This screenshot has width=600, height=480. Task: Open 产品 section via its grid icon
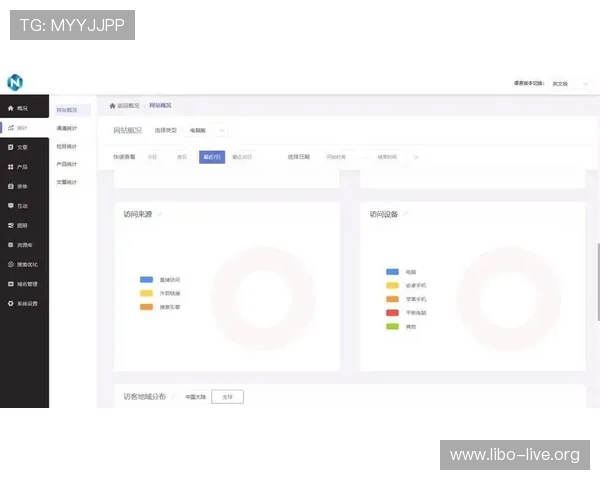[11, 167]
